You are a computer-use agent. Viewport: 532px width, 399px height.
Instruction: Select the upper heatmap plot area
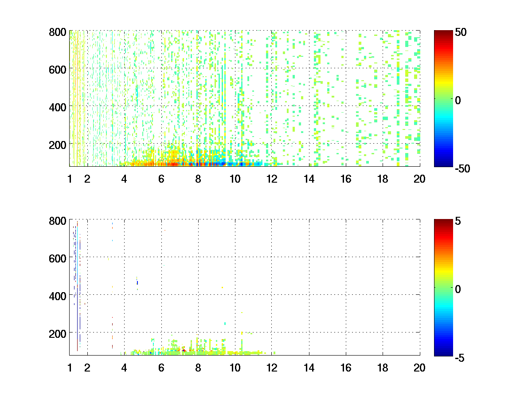245,98
